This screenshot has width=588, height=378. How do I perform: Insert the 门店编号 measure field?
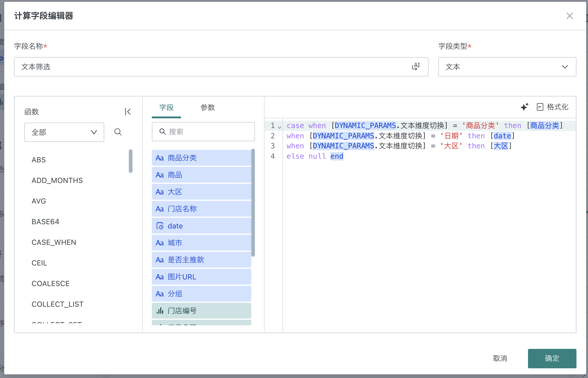pyautogui.click(x=201, y=311)
